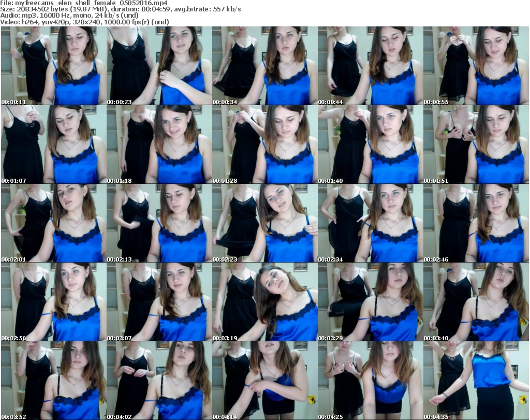This screenshot has height=420, width=530.
Task: Select the thumbnail timestamped 00:01:51
Action: pos(476,144)
